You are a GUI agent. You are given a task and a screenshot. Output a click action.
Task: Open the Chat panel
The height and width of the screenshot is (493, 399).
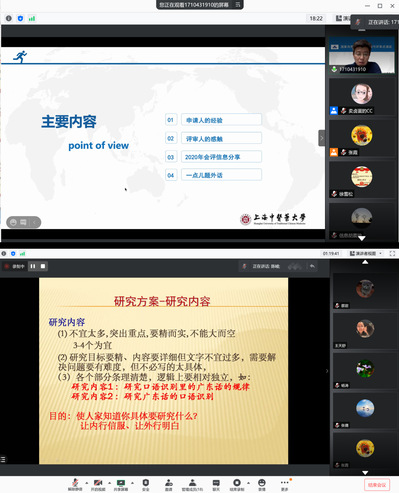[216, 484]
